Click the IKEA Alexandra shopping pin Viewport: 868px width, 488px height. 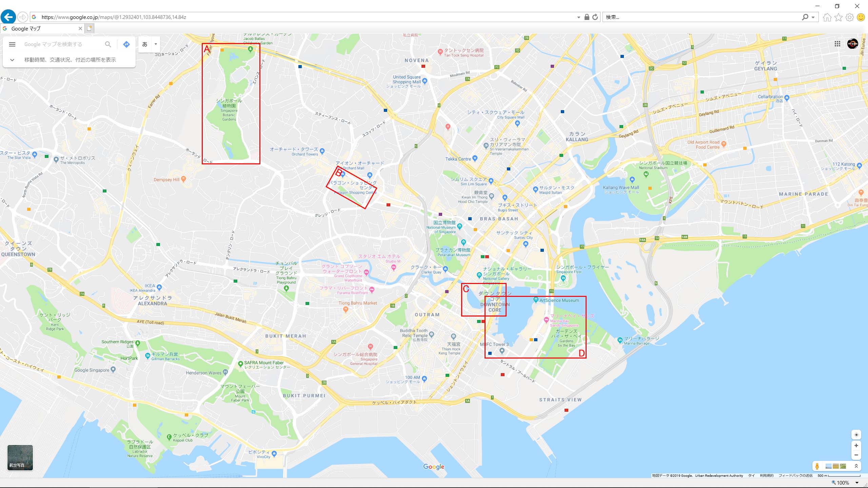tap(159, 287)
